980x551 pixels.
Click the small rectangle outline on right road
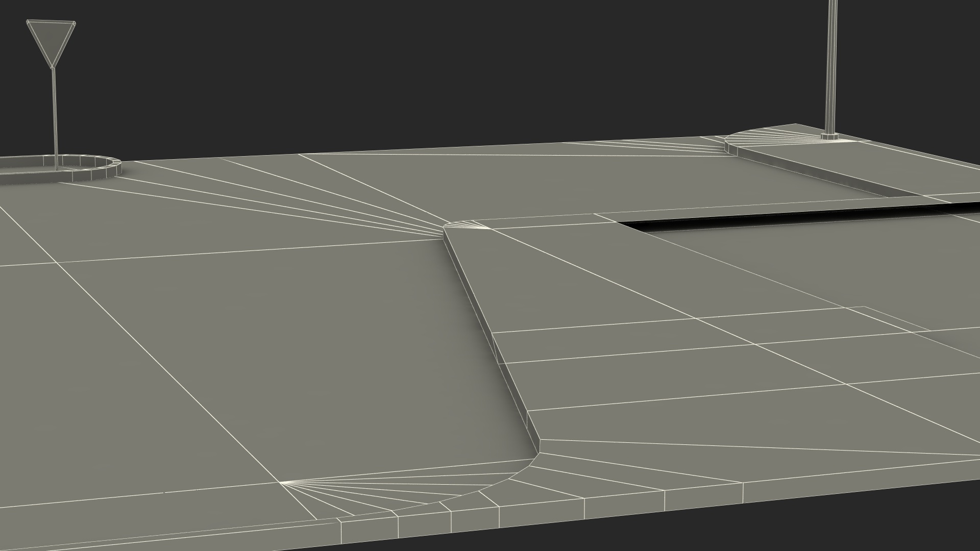tap(888, 320)
